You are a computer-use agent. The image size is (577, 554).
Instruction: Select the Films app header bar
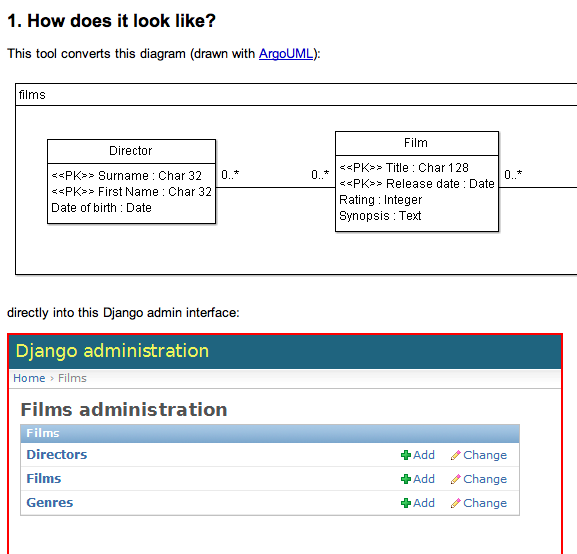tap(270, 433)
